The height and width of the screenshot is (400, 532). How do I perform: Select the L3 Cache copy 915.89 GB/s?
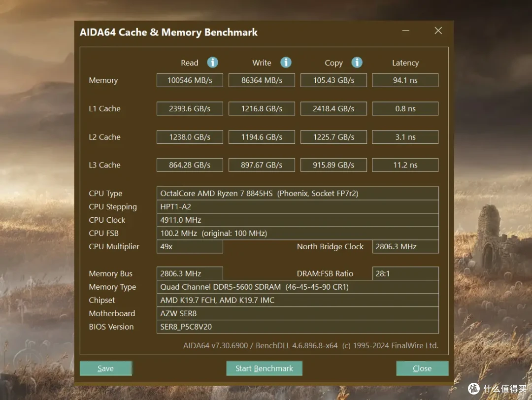point(333,165)
